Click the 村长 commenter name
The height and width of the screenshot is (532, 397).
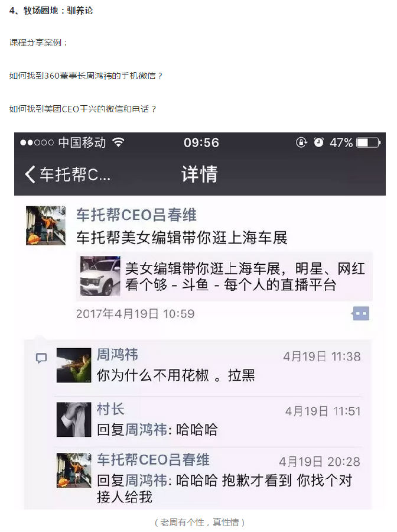110,409
